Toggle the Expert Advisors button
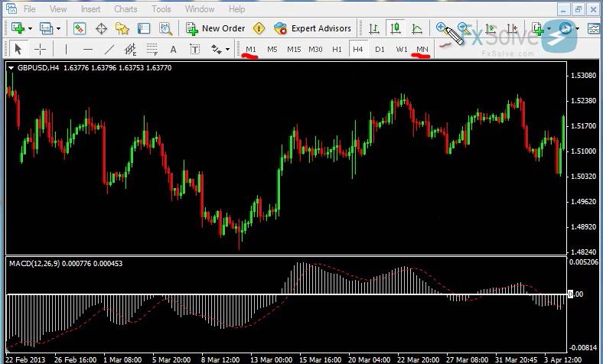 (x=313, y=28)
